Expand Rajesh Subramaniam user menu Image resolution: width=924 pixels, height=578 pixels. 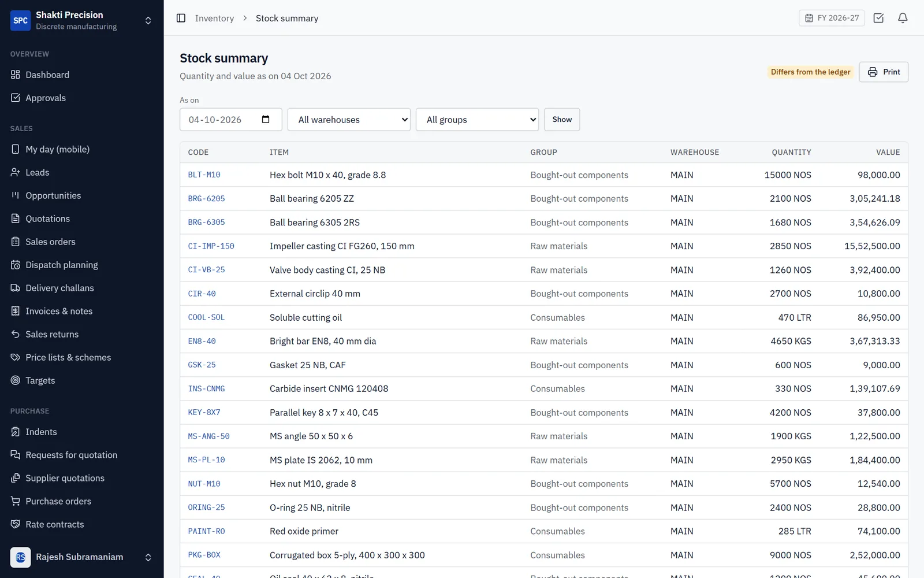[148, 557]
